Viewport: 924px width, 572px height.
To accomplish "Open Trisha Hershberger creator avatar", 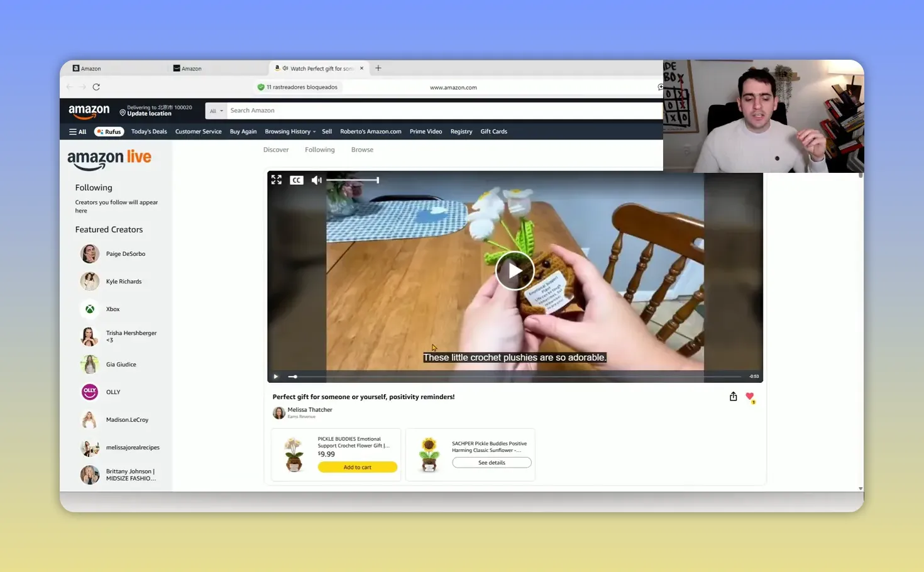I will [90, 337].
